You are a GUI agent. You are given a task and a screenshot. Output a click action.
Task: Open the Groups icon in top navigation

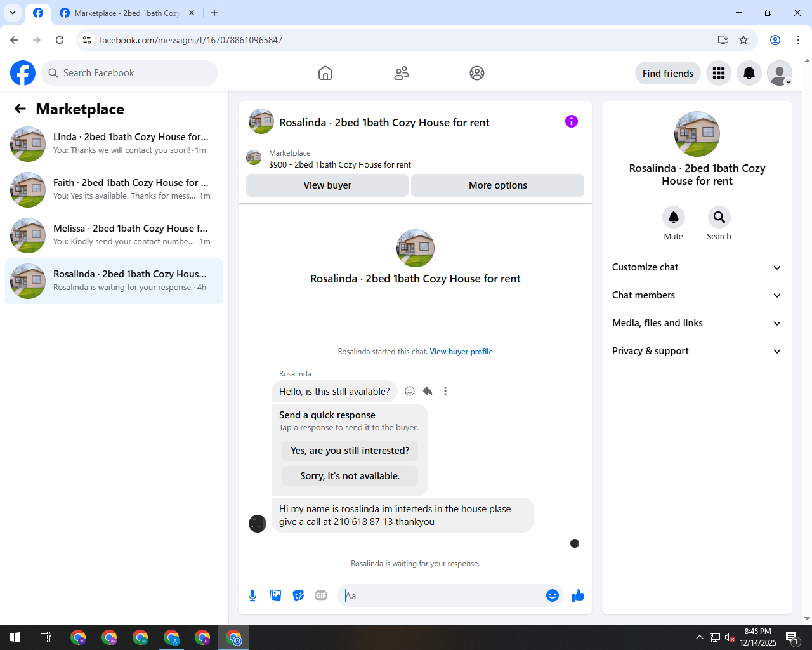[477, 73]
